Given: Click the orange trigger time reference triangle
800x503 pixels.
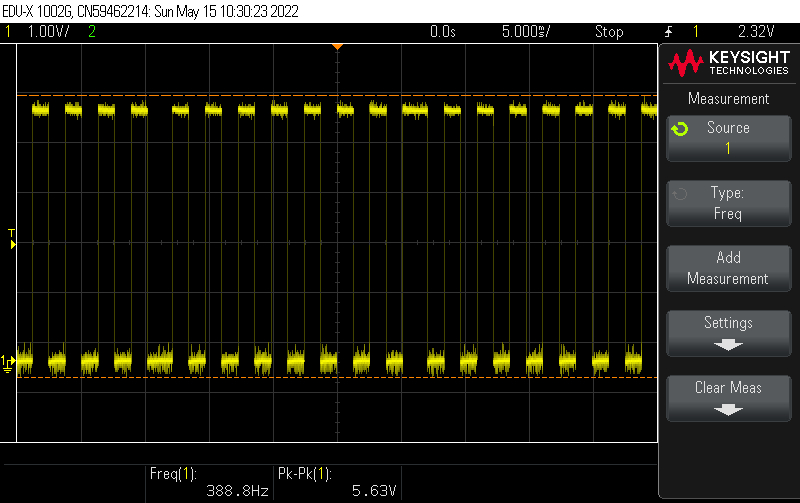Looking at the screenshot, I should [x=338, y=46].
